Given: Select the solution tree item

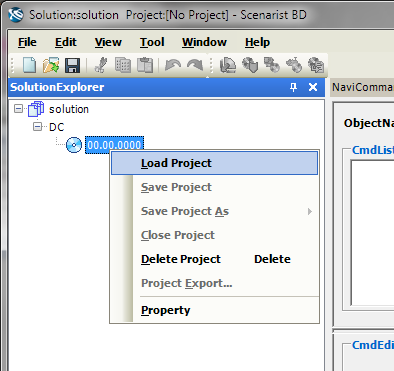Looking at the screenshot, I should click(x=69, y=109).
